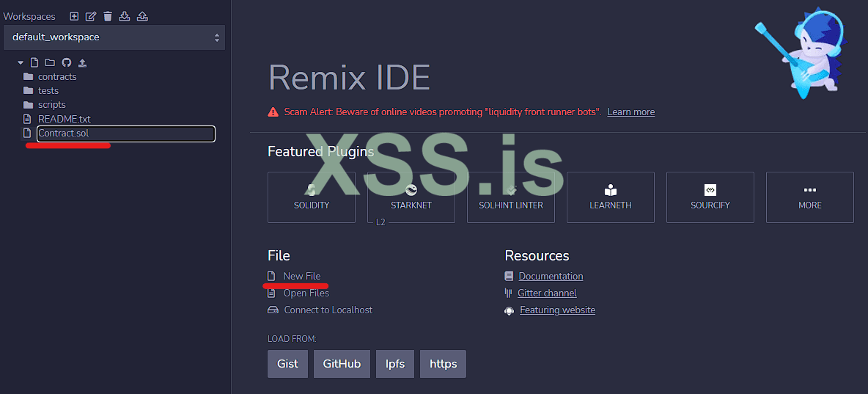The image size is (868, 394).
Task: Click New File link under File
Action: [302, 276]
